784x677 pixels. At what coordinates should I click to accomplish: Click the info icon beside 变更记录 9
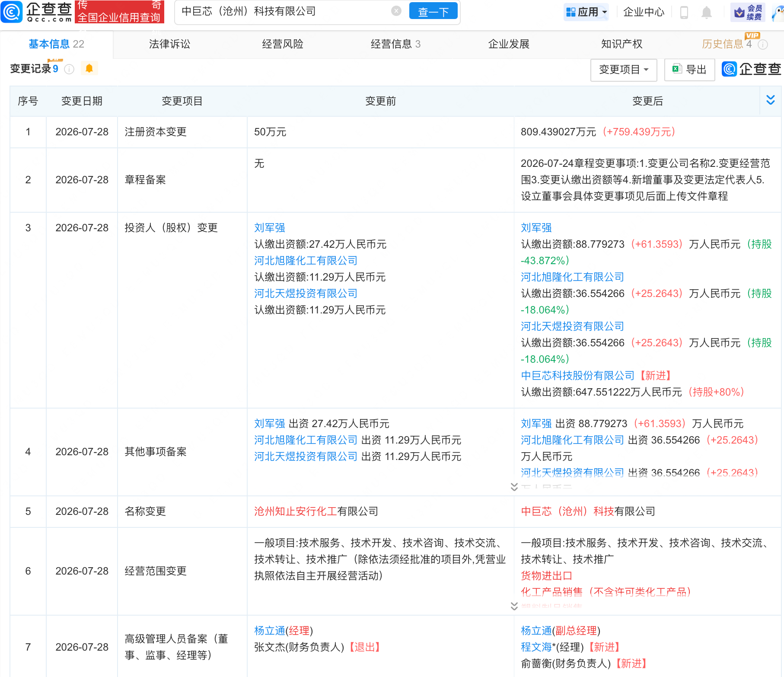point(69,69)
